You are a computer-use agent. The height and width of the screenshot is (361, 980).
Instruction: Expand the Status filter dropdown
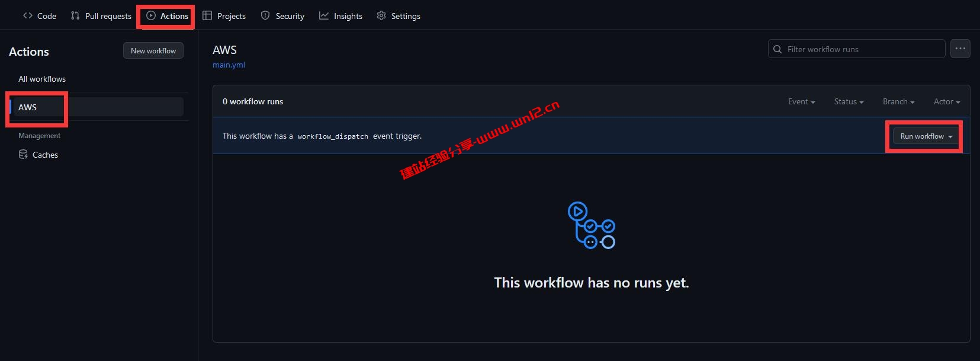coord(849,102)
